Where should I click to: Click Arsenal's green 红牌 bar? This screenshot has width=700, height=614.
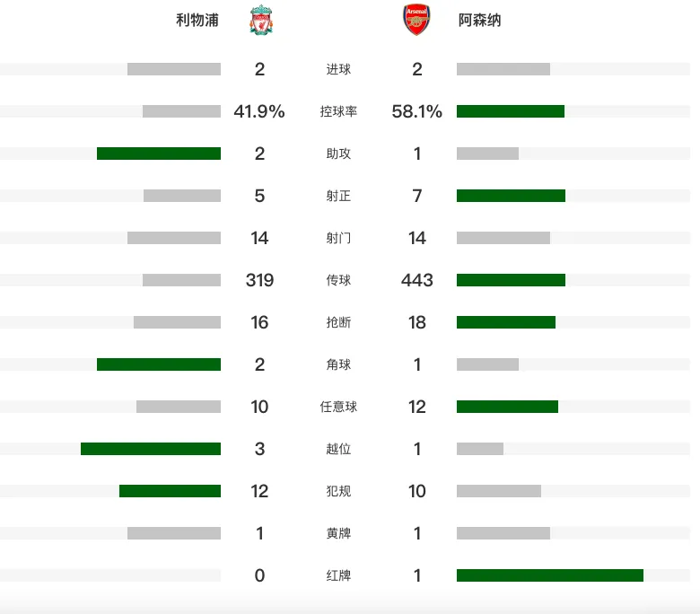(x=550, y=575)
